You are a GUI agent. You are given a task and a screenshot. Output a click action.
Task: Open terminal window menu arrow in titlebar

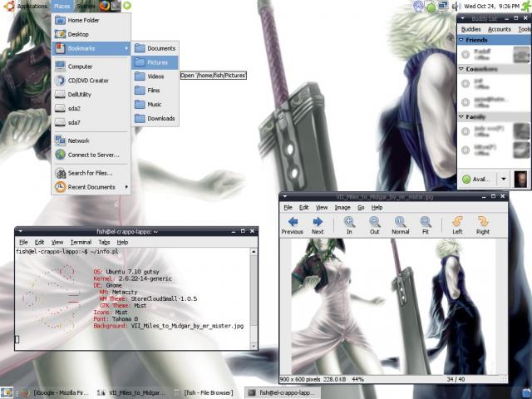pyautogui.click(x=20, y=231)
